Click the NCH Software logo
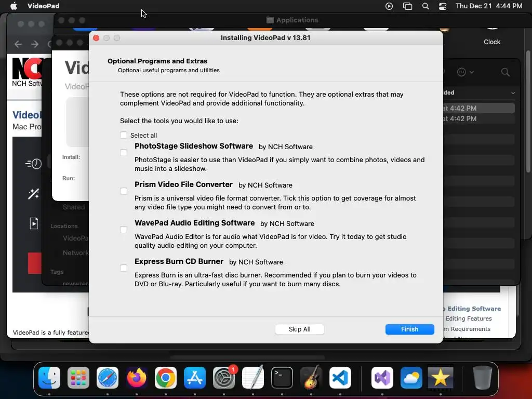The height and width of the screenshot is (399, 532). (27, 72)
